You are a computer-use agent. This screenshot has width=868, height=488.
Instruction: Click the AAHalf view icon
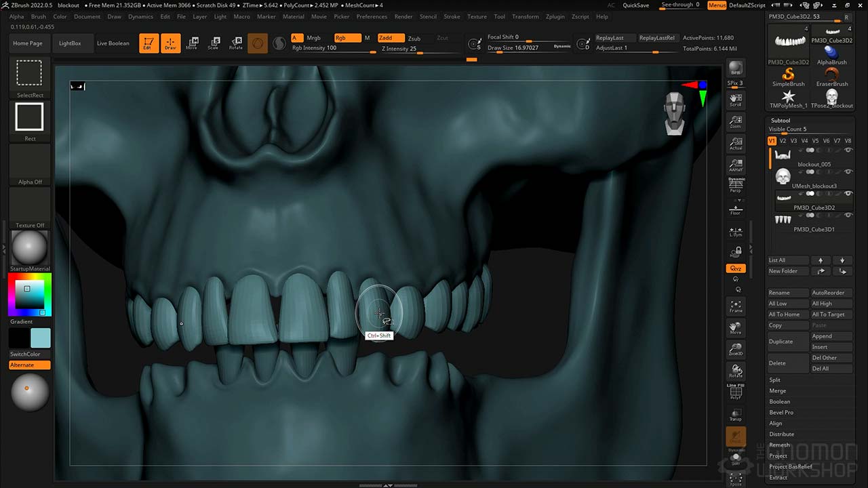(736, 165)
